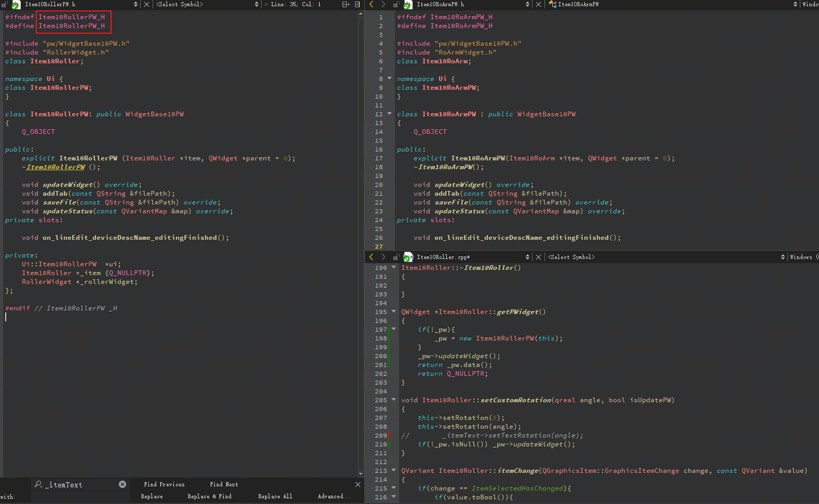819x504 pixels.
Task: Click the Replace button
Action: [x=152, y=496]
